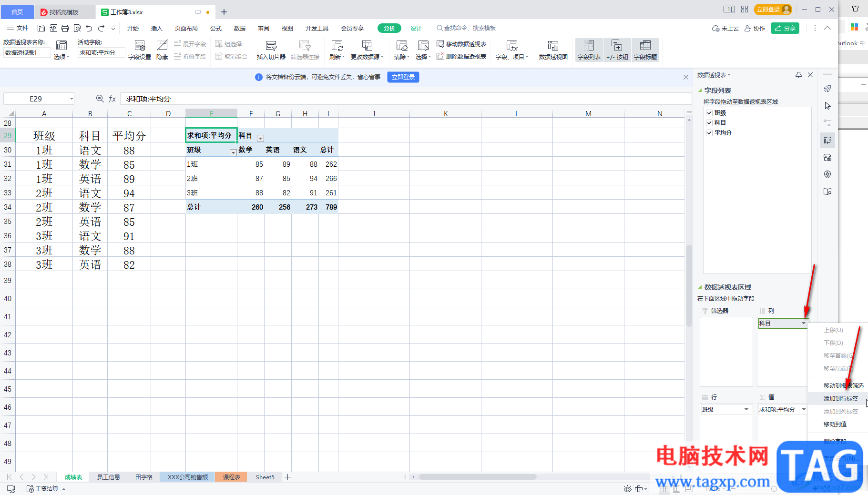Redo the last action
The image size is (868, 495).
click(101, 28)
